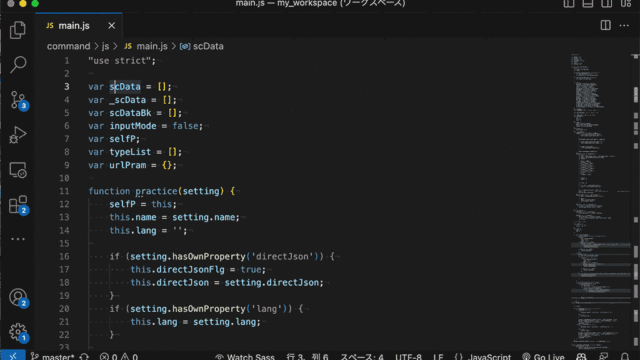Toggle secondary side bar layout icon
The image size is (640, 360).
(607, 4)
